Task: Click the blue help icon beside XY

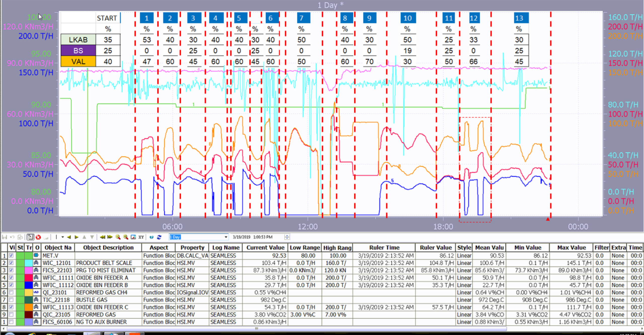Action: coord(151,237)
